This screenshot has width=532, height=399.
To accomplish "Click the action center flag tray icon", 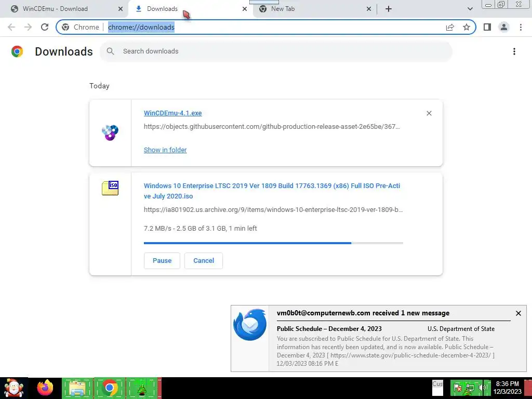I will point(458,388).
